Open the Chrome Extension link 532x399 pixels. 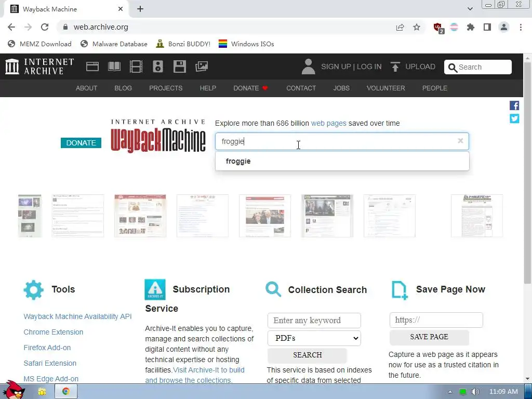click(x=54, y=332)
